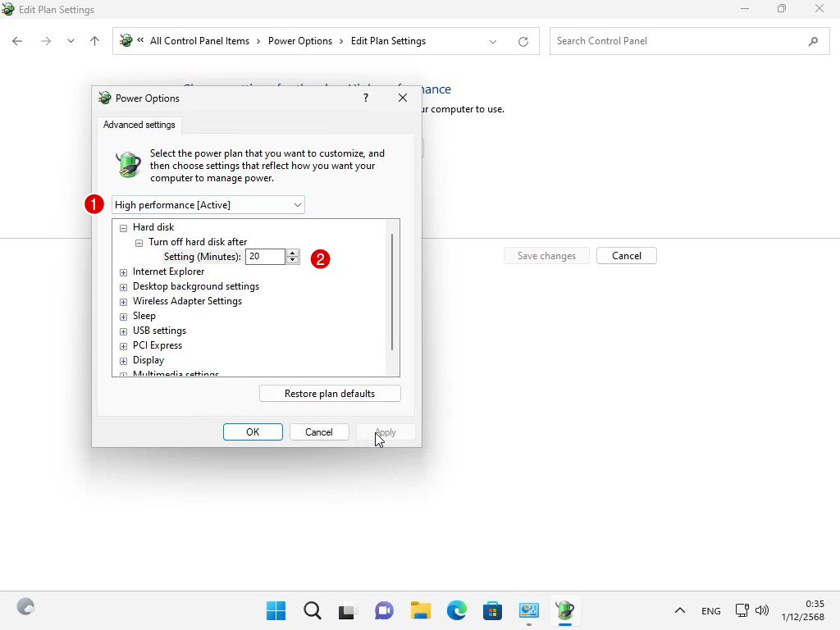The image size is (840, 630).
Task: Open the Windows Start menu
Action: click(276, 610)
